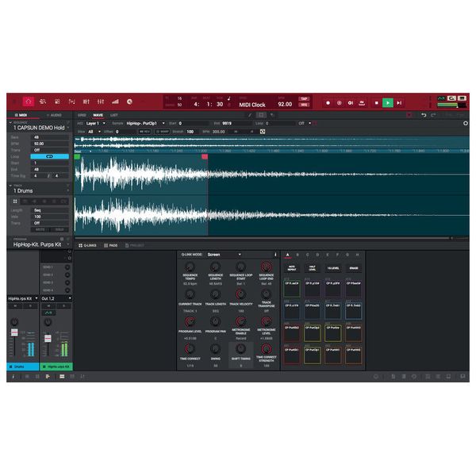Click the yellow-barred icon in bottom status bar
This screenshot has width=476, height=476.
[48, 376]
